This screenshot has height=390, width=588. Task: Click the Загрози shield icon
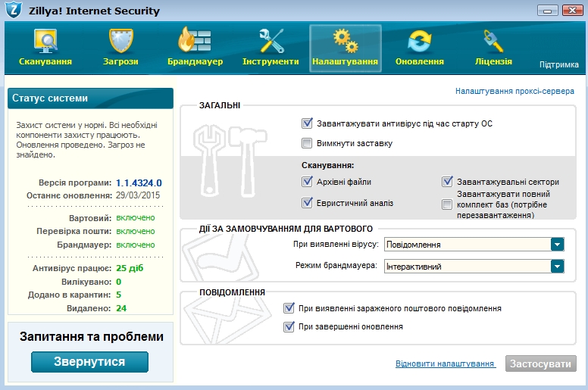[x=121, y=41]
